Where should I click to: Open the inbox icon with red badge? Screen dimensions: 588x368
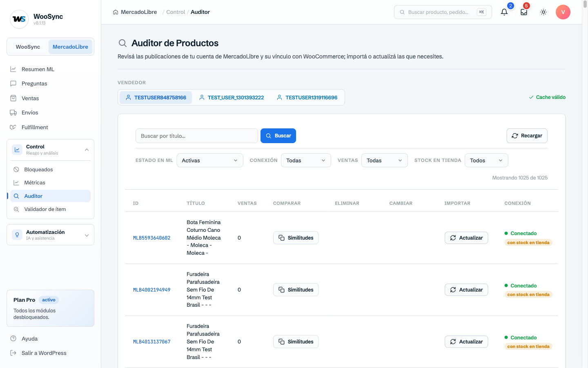pyautogui.click(x=524, y=12)
